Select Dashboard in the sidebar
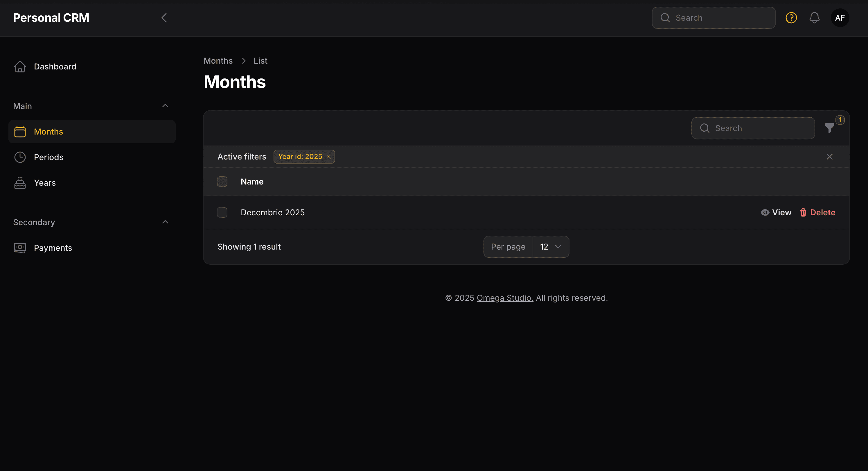 tap(55, 67)
